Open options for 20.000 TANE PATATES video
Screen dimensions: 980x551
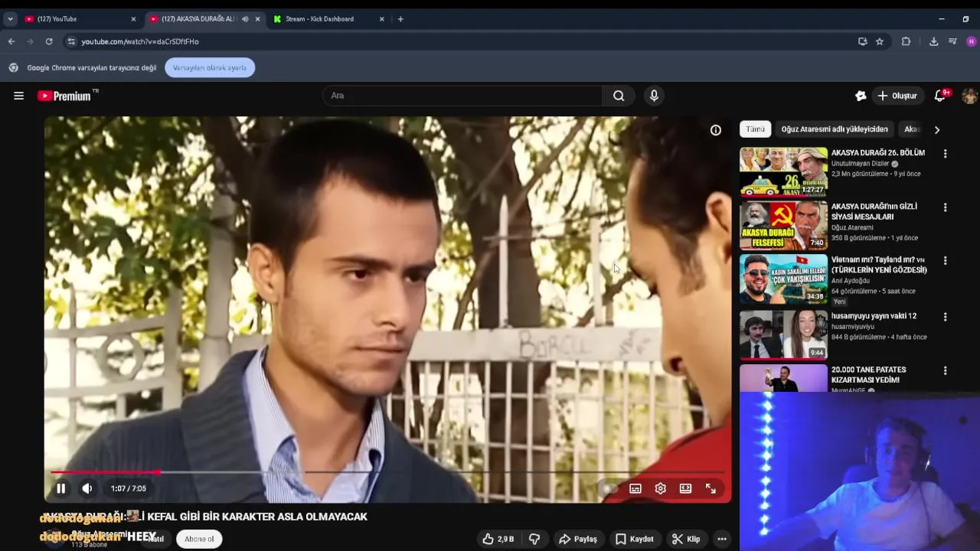(945, 370)
